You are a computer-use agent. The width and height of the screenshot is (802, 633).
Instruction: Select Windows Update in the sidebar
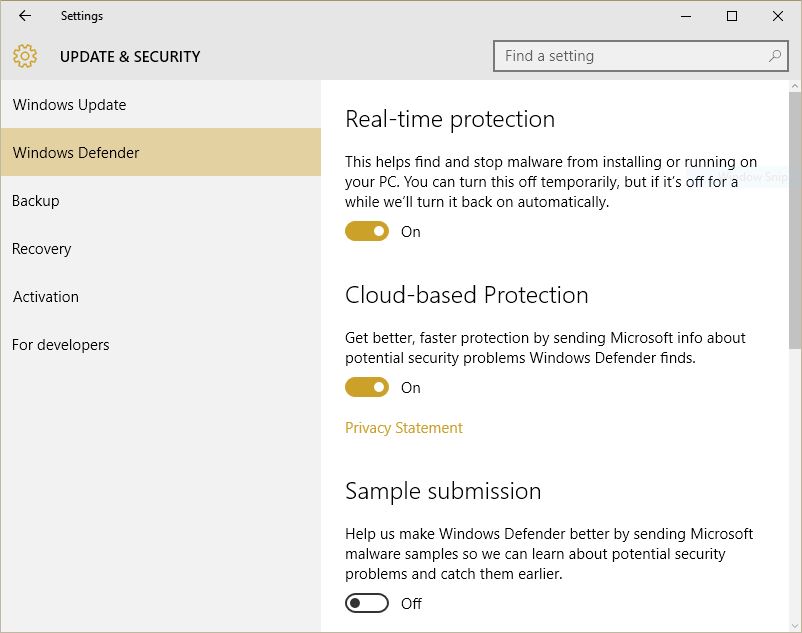[x=68, y=104]
